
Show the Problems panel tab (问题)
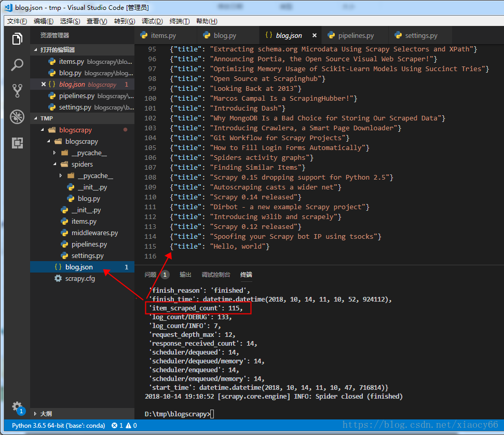(x=151, y=275)
